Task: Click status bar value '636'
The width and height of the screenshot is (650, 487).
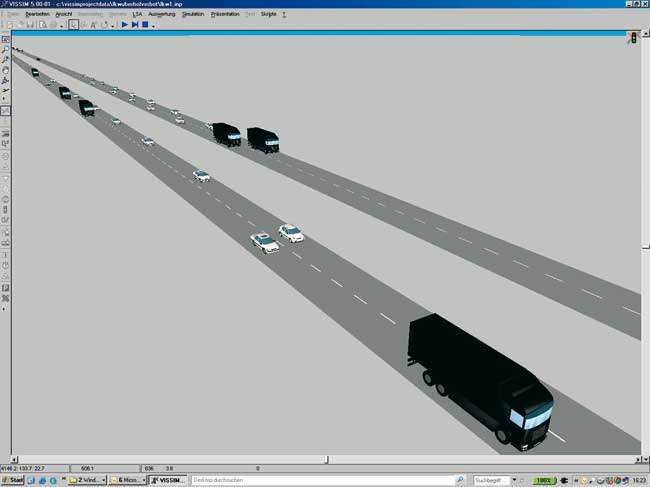Action: (x=149, y=468)
